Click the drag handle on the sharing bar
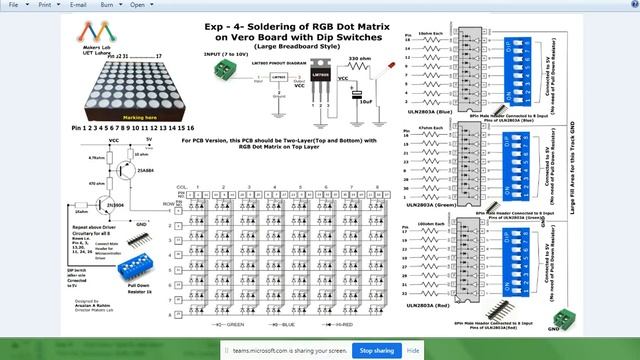640x360 pixels. (x=227, y=351)
